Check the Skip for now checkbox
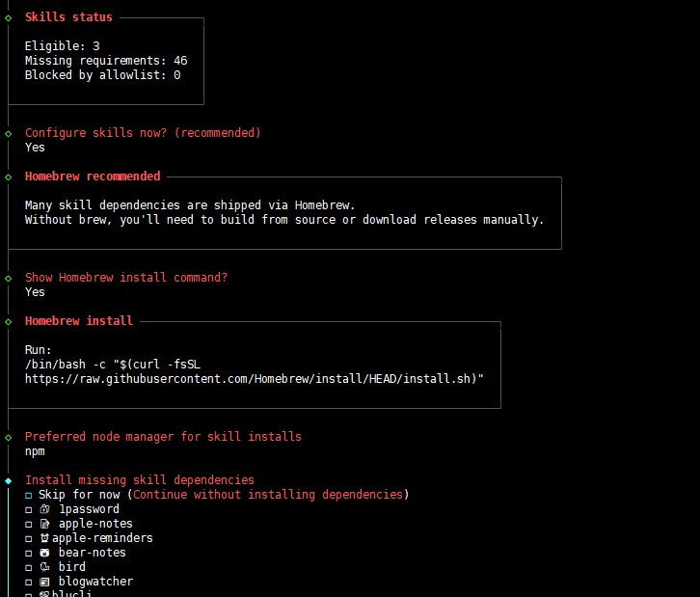700x597 pixels. point(29,495)
